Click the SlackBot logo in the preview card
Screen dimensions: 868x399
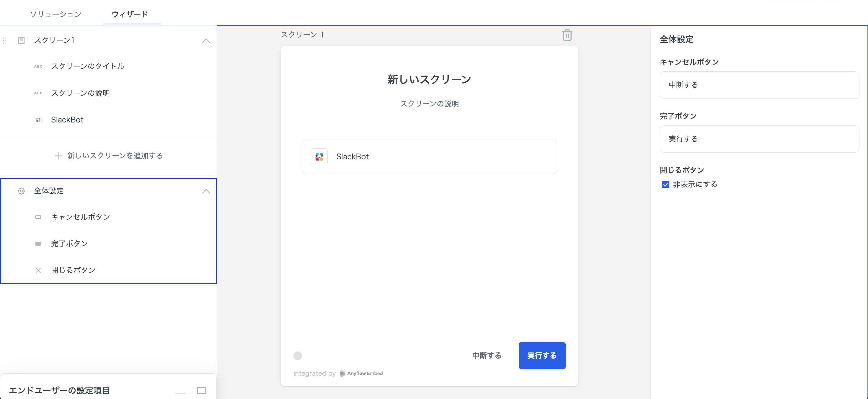pyautogui.click(x=319, y=157)
